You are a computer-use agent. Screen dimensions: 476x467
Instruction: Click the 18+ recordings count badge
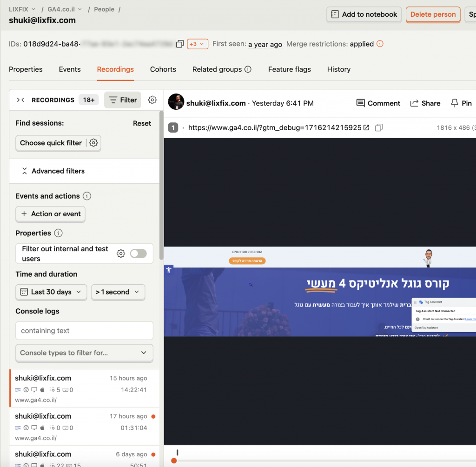(89, 100)
